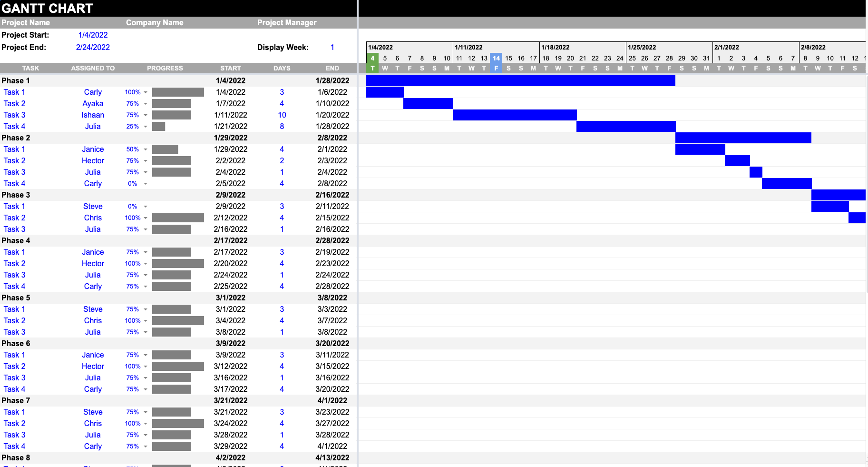Screen dimensions: 868x467
Task: Select the Display Week value cell
Action: pyautogui.click(x=332, y=47)
